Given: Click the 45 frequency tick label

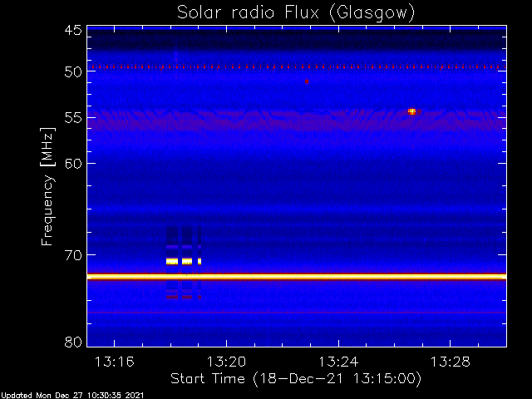Looking at the screenshot, I should tap(73, 30).
